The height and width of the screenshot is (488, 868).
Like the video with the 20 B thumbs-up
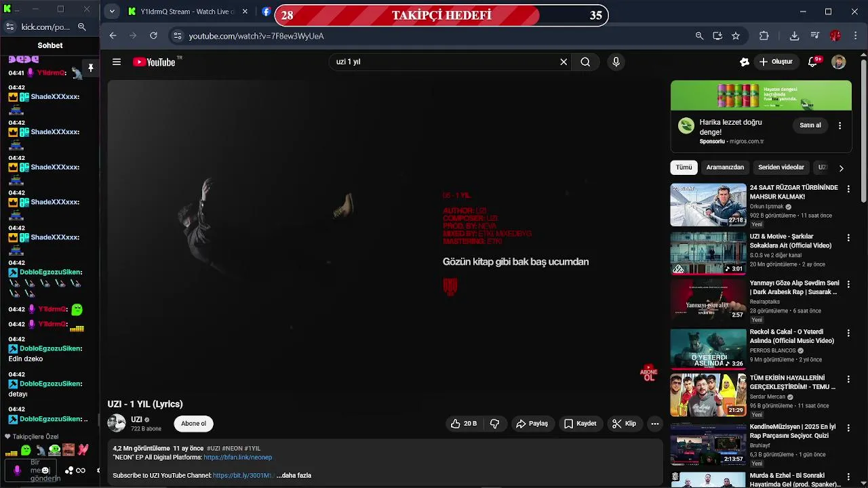(x=462, y=424)
